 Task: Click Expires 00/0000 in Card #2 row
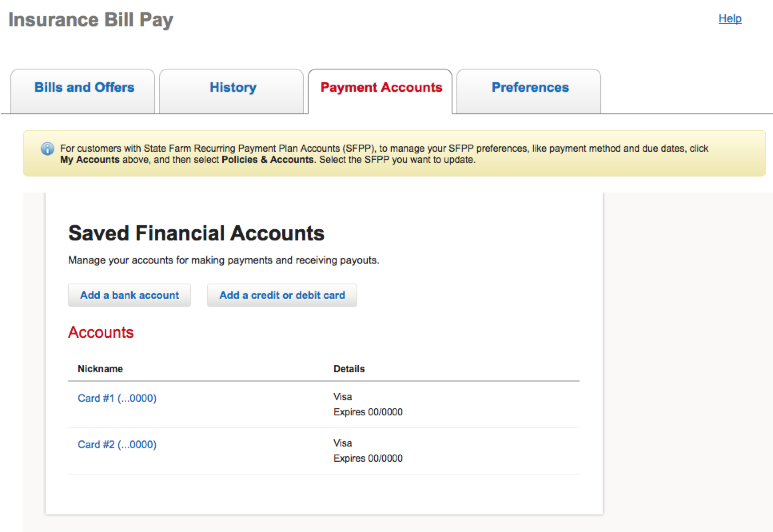pyautogui.click(x=368, y=458)
